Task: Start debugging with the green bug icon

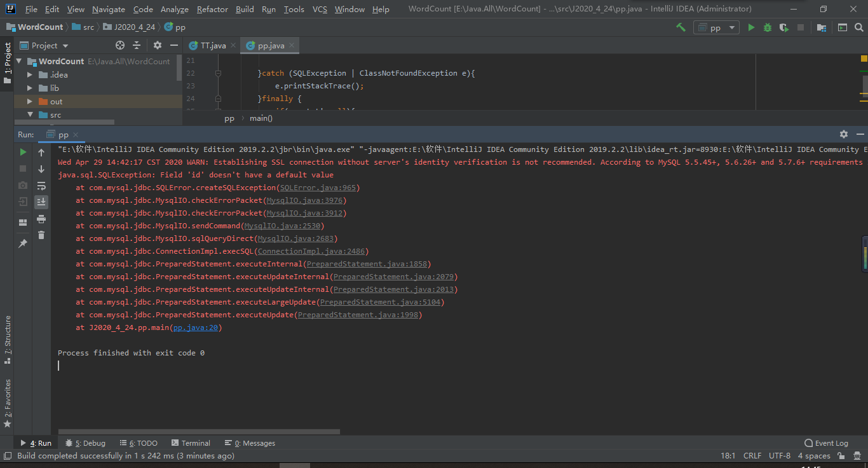Action: click(768, 27)
